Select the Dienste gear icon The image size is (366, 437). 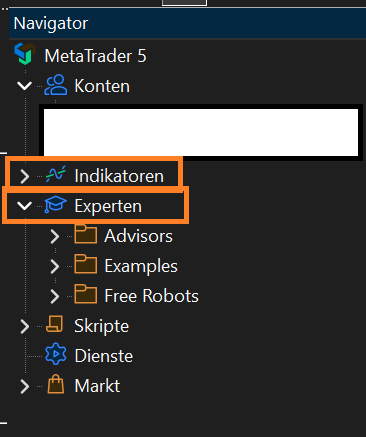coord(56,354)
